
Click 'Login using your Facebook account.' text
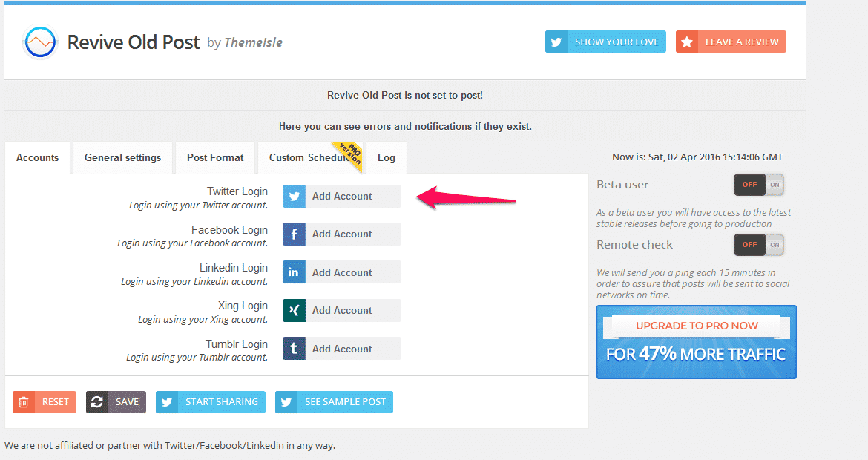click(193, 243)
